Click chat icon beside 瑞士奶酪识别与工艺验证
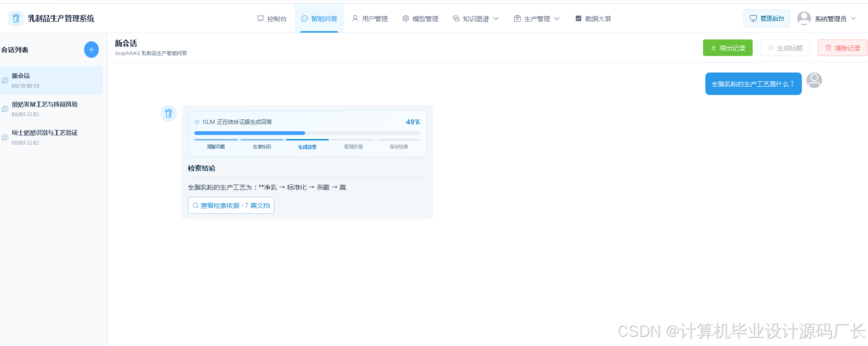Screen dimensions: 868x346 point(5,137)
